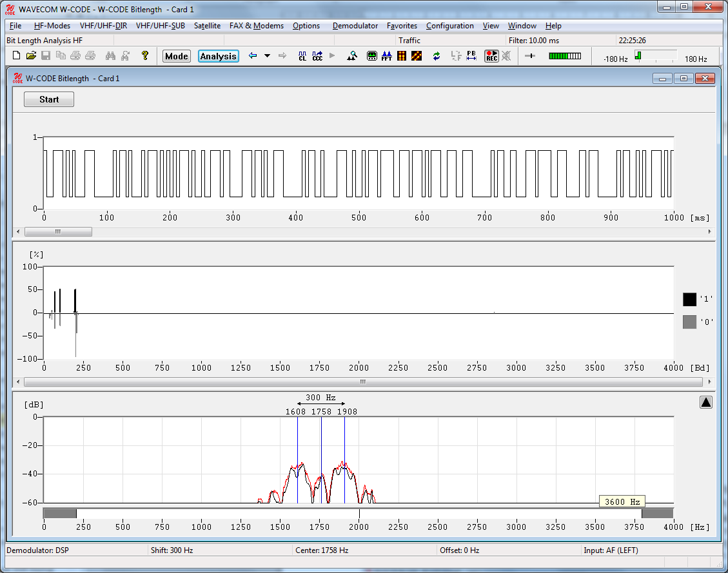Click the Center: 1758 Hz status field
Screen dimensions: 728x573
tap(364, 550)
